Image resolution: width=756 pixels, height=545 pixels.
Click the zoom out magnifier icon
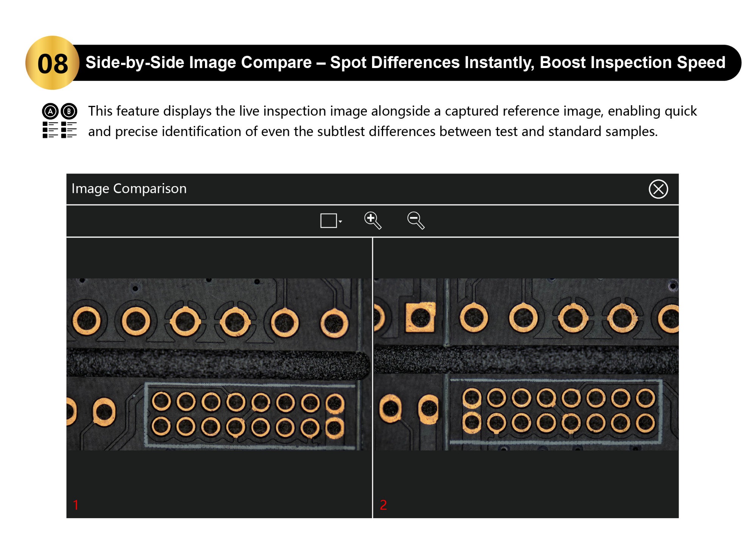416,220
